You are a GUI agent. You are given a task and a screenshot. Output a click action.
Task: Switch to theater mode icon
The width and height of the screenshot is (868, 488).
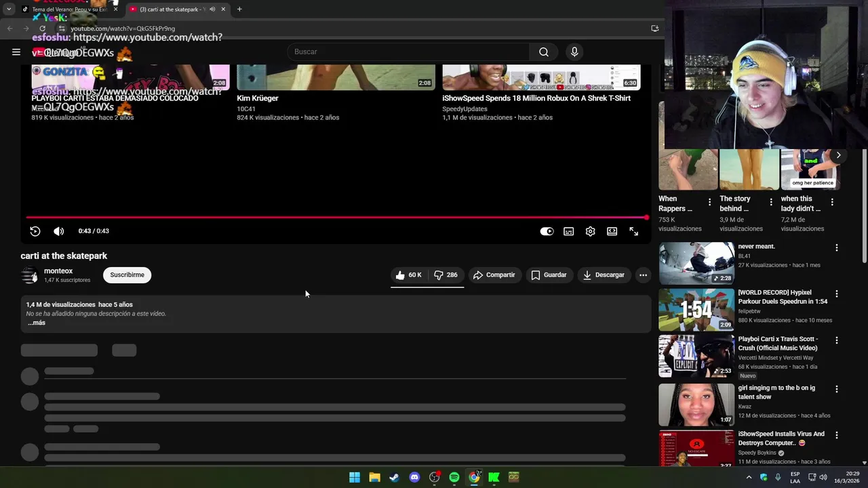pos(612,231)
